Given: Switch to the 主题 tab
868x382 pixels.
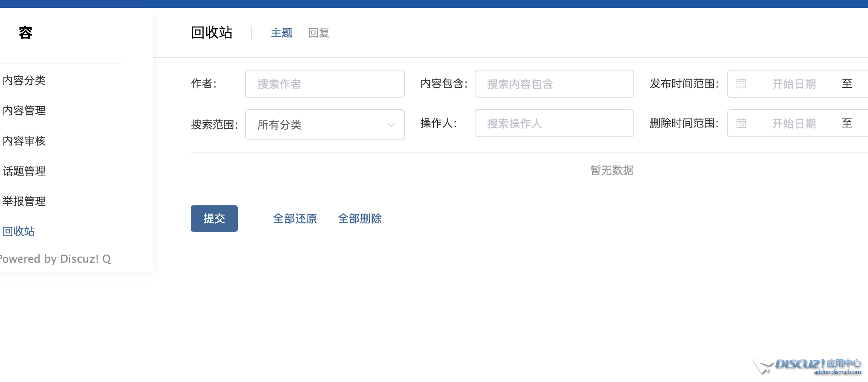Looking at the screenshot, I should point(282,33).
